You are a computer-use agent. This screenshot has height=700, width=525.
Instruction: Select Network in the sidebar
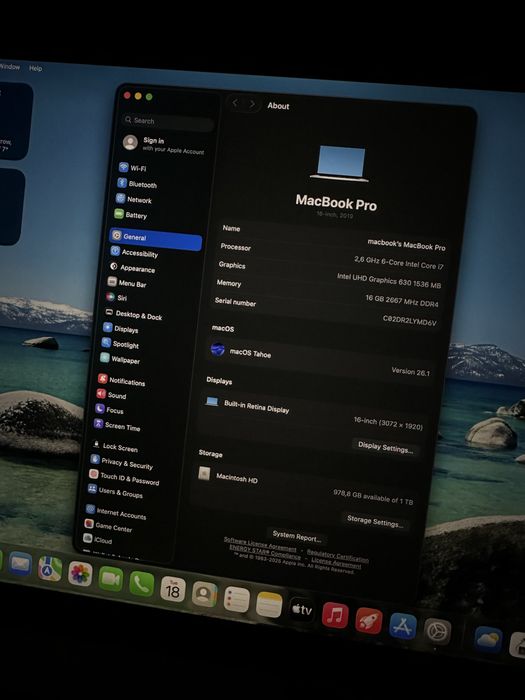(134, 200)
